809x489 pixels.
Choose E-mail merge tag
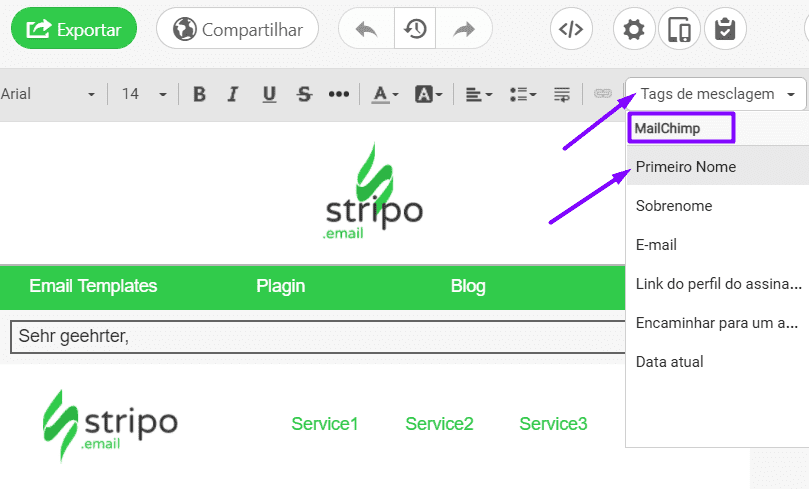click(x=717, y=244)
